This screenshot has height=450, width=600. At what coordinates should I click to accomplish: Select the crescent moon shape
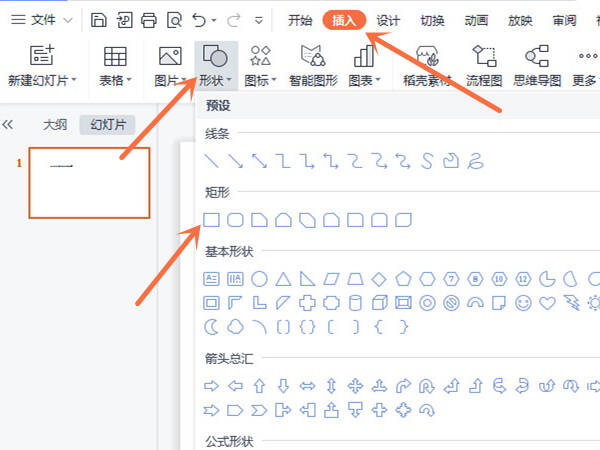tap(211, 327)
